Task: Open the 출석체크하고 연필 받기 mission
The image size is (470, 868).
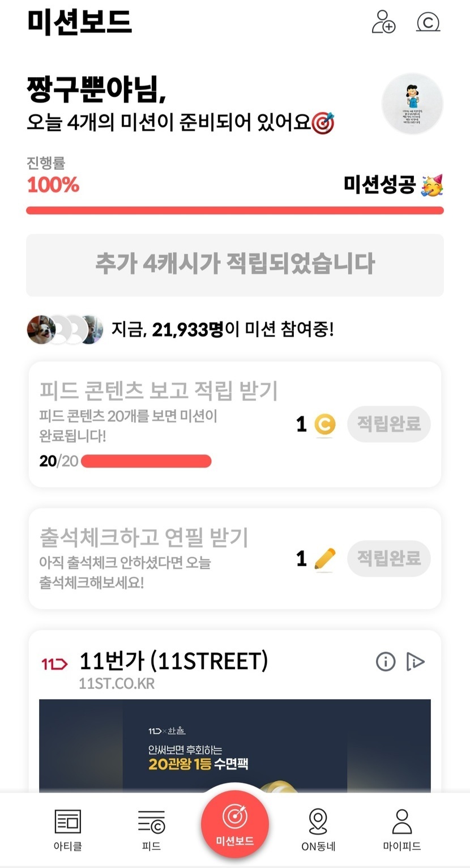Action: click(144, 538)
